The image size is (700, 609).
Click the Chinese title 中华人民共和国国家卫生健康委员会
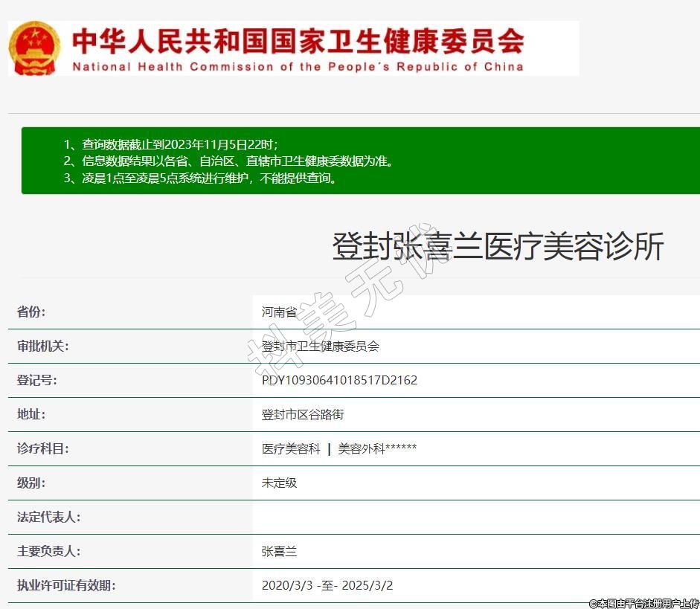(298, 40)
